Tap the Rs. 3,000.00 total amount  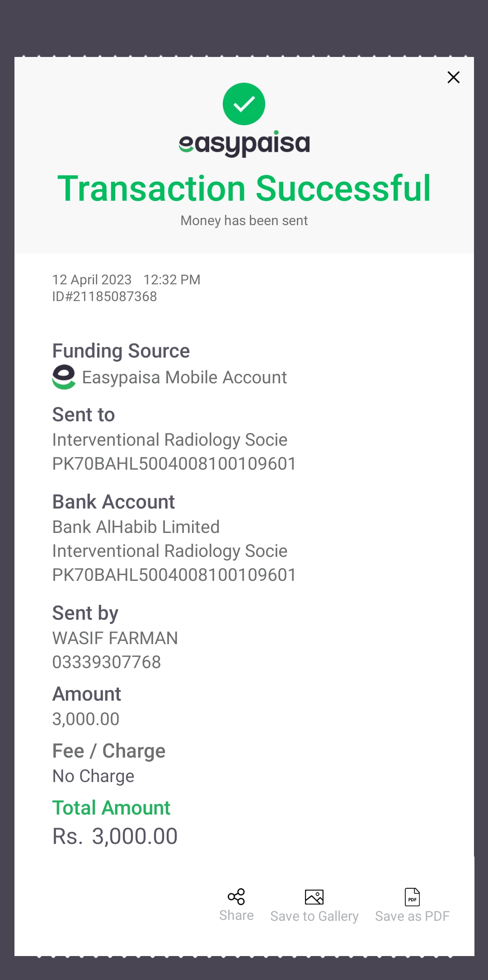pyautogui.click(x=115, y=836)
